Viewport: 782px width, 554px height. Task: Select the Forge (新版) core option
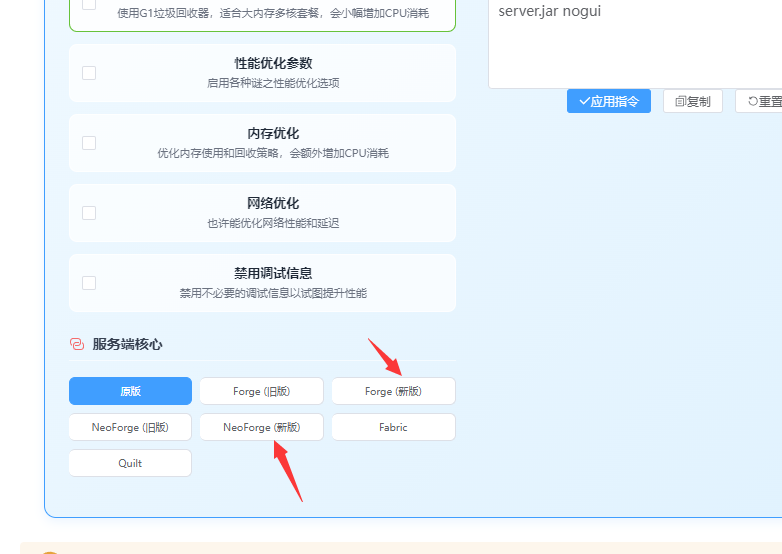393,391
